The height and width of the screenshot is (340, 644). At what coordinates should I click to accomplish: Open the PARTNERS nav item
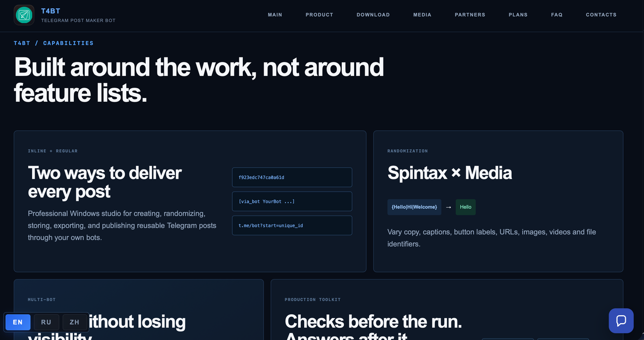[x=470, y=15]
